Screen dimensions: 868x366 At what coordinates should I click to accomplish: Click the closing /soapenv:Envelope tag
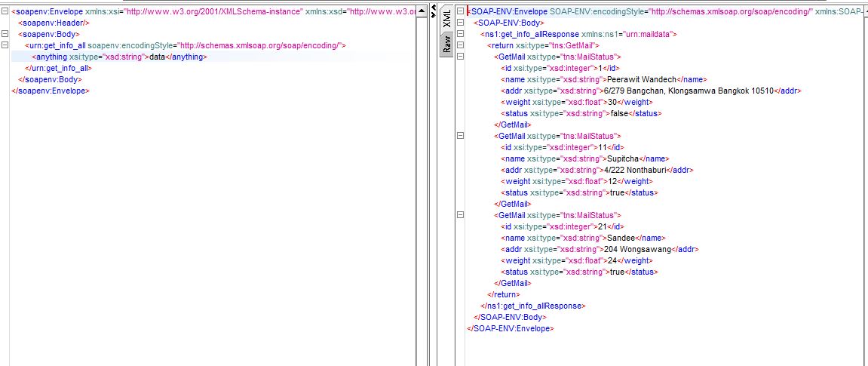(x=51, y=91)
